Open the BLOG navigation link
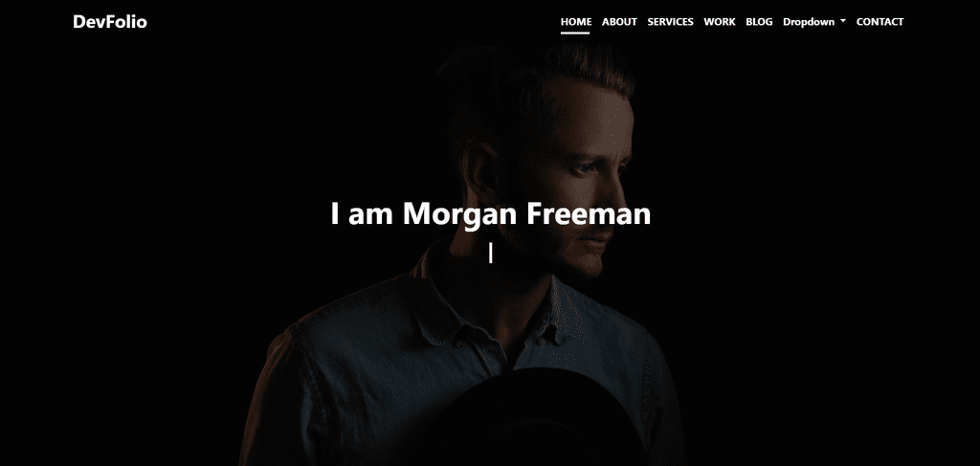Viewport: 980px width, 466px height. click(x=759, y=22)
